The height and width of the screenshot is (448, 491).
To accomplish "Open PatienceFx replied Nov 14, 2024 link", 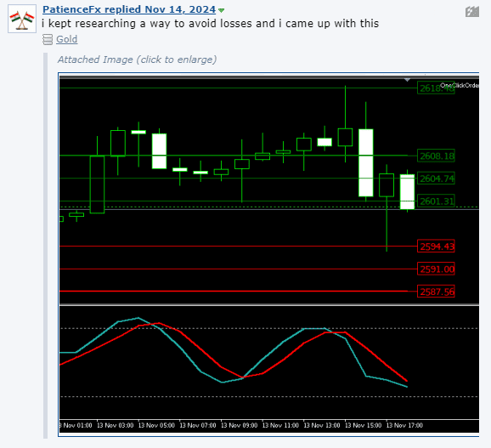I will tap(129, 9).
